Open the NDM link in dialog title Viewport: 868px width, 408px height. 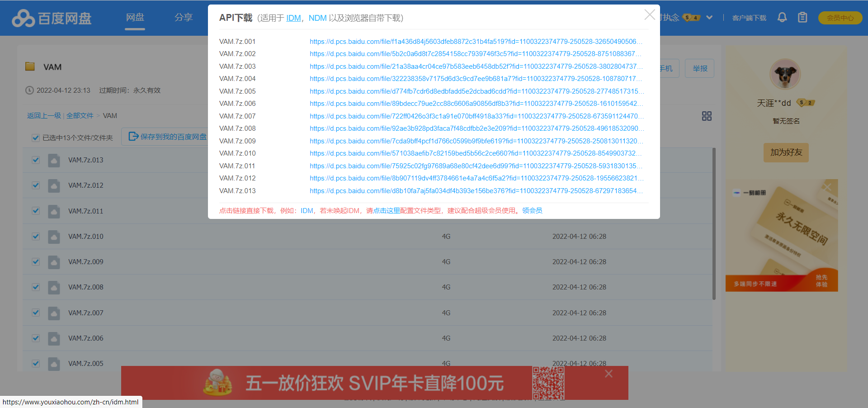pos(317,18)
